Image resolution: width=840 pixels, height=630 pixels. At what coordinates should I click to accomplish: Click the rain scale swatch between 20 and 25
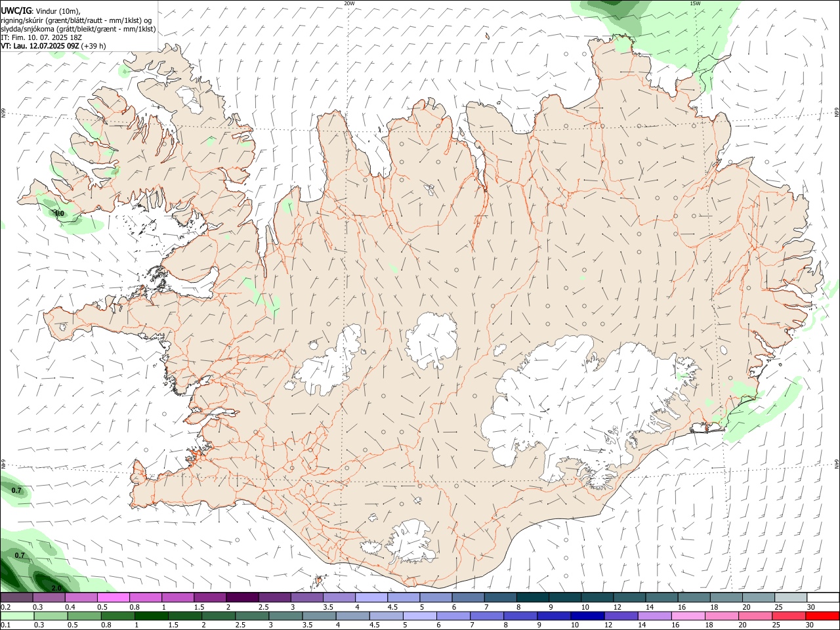click(x=756, y=616)
